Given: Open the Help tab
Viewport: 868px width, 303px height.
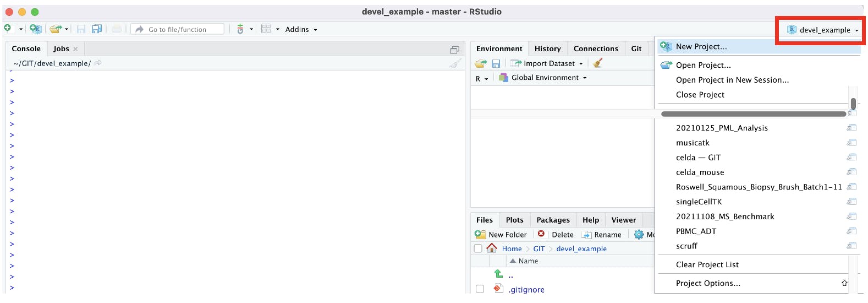Looking at the screenshot, I should tap(591, 220).
